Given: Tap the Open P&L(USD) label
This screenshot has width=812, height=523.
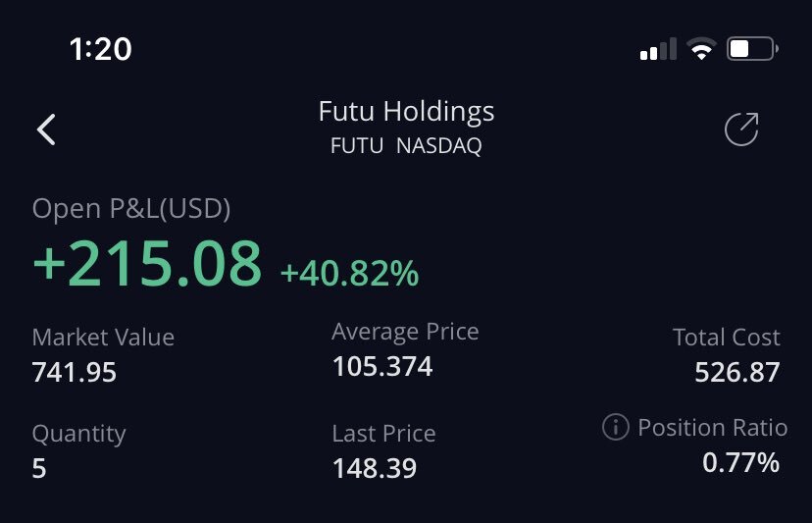Looking at the screenshot, I should point(131,208).
